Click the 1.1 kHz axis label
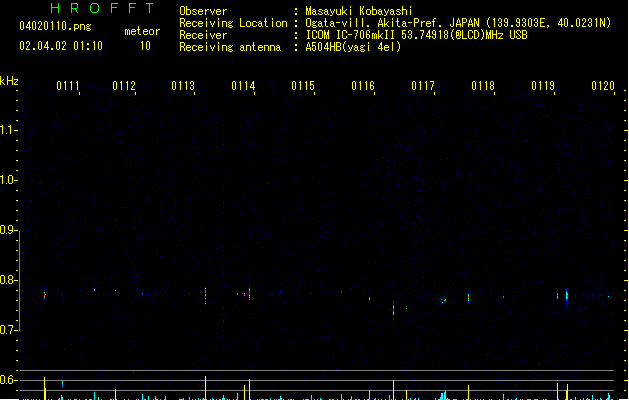Screen dimensions: 629x400 click(x=7, y=130)
